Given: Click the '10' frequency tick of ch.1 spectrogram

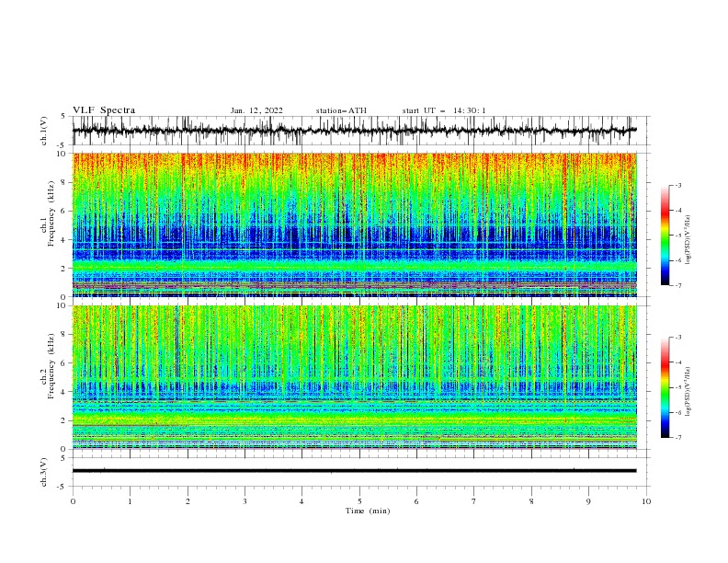Looking at the screenshot, I should (63, 154).
